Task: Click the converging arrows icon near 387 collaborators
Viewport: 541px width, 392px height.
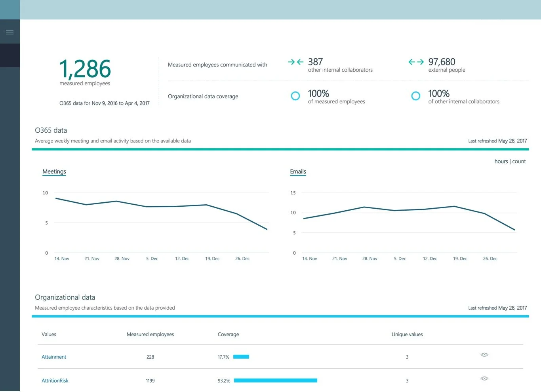Action: (295, 62)
